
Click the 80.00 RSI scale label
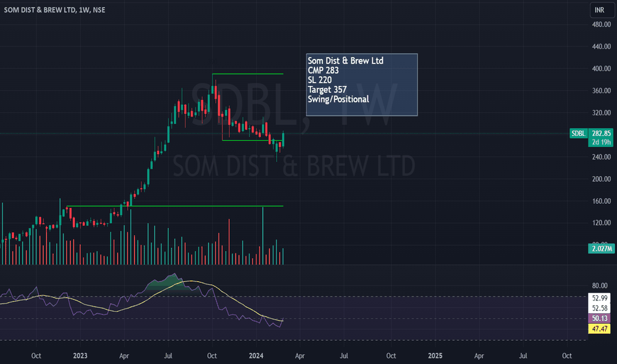pyautogui.click(x=600, y=286)
